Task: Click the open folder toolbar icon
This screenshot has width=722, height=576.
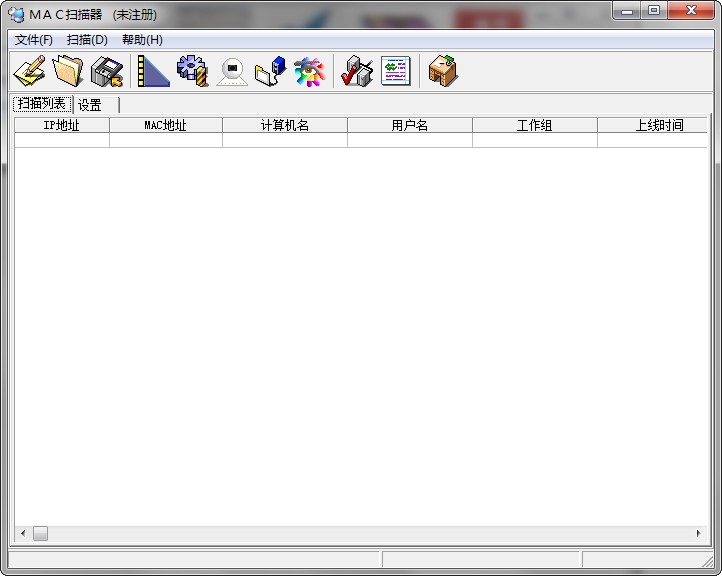Action: (x=68, y=71)
